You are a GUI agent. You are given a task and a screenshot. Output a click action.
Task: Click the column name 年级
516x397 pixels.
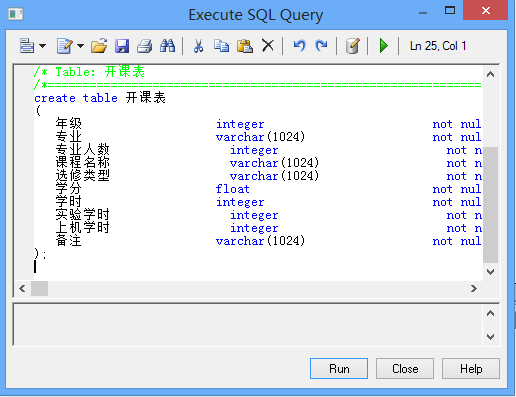[x=68, y=124]
